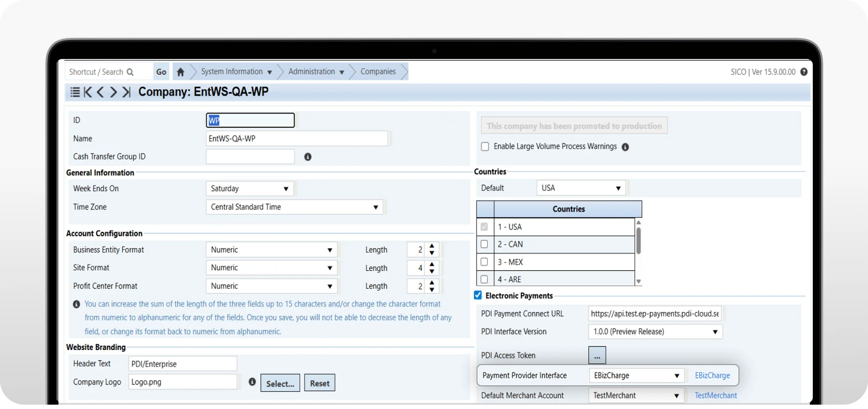This screenshot has width=868, height=409.
Task: Open the System Information breadcrumb menu
Action: click(236, 71)
